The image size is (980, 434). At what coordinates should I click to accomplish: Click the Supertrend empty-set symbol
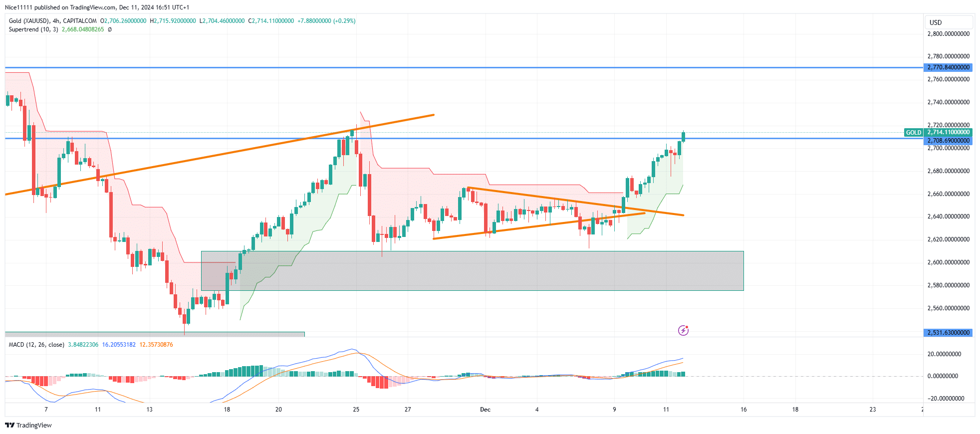click(110, 29)
